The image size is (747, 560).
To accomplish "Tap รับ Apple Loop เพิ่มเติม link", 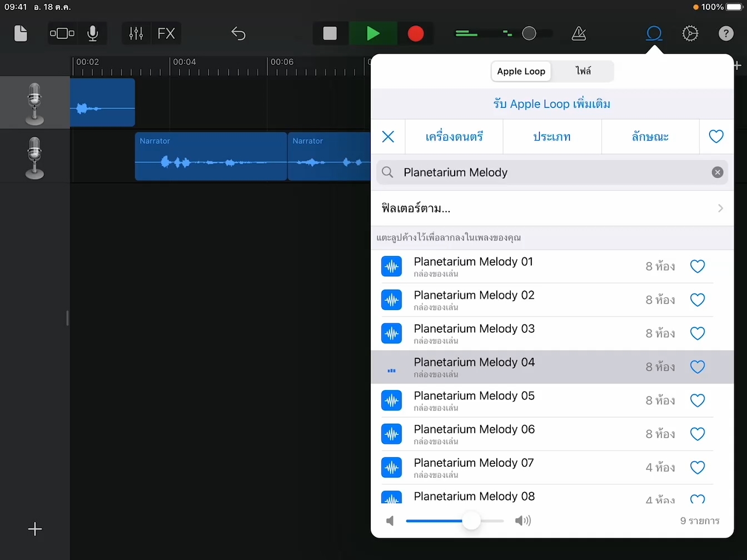I will click(552, 104).
